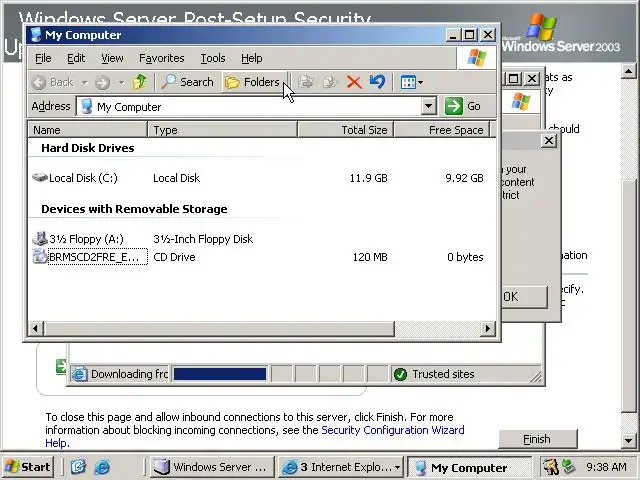Click the Windows flag logo in menu bar
The width and height of the screenshot is (640, 480).
(477, 58)
